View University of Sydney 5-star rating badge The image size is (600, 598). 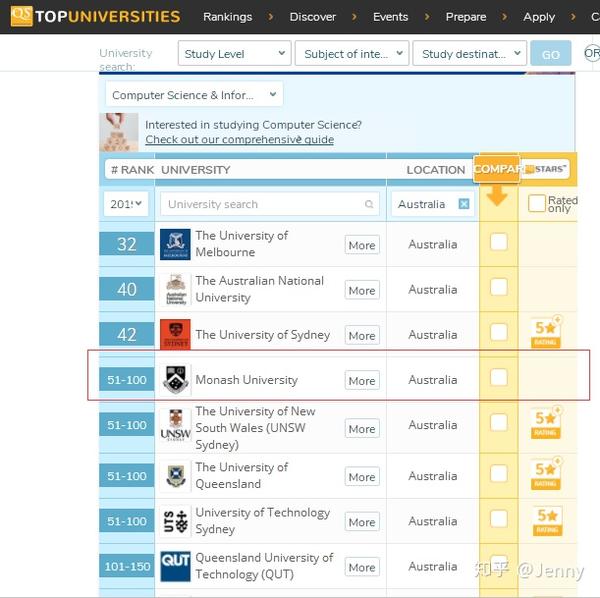tap(546, 332)
